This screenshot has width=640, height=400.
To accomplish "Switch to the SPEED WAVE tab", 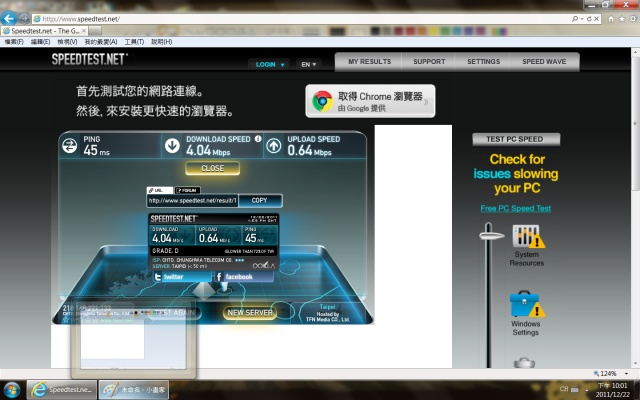I will pyautogui.click(x=544, y=62).
